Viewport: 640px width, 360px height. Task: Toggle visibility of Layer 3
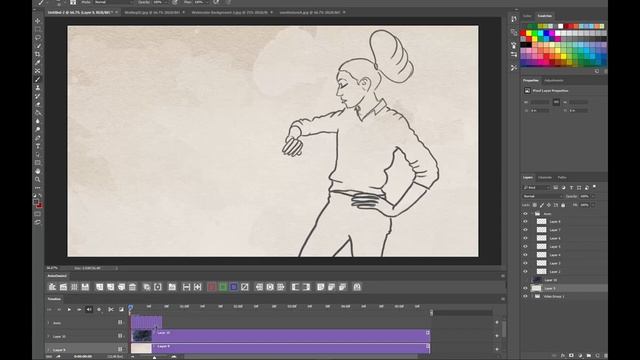click(x=525, y=263)
